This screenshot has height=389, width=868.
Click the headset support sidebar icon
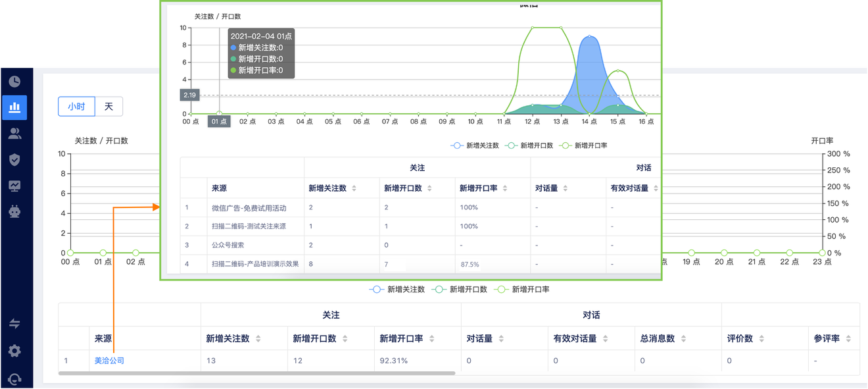14,379
